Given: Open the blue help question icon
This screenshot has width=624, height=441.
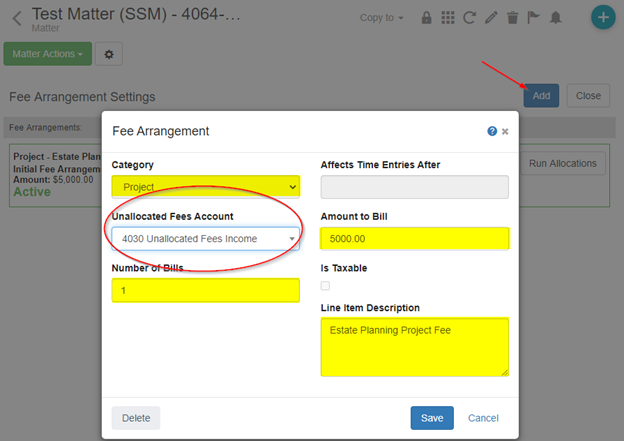Looking at the screenshot, I should [492, 131].
